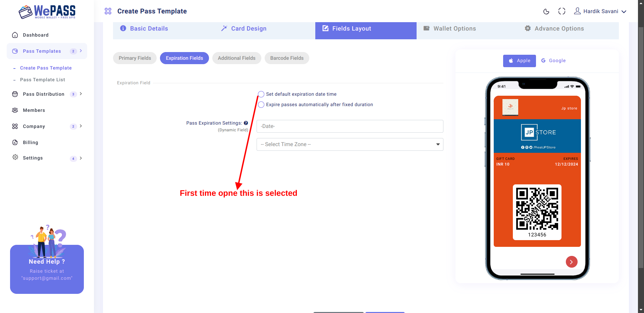Image resolution: width=644 pixels, height=313 pixels.
Task: Open Members page in sidebar
Action: (34, 110)
